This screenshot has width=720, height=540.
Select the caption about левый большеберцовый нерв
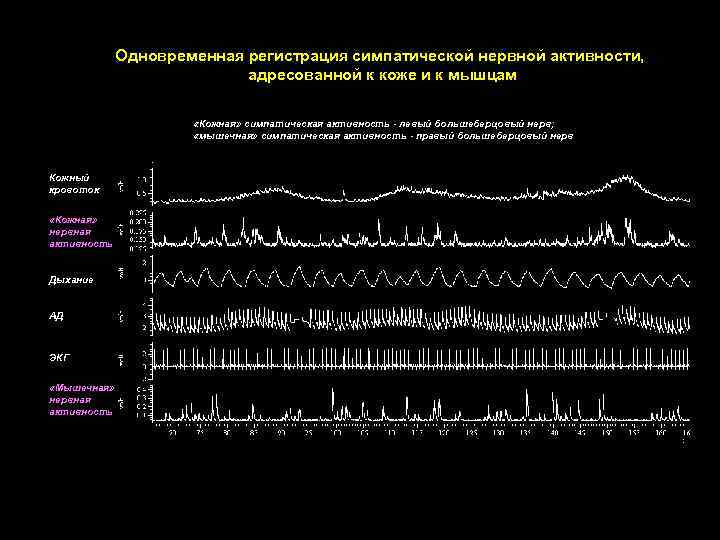374,124
